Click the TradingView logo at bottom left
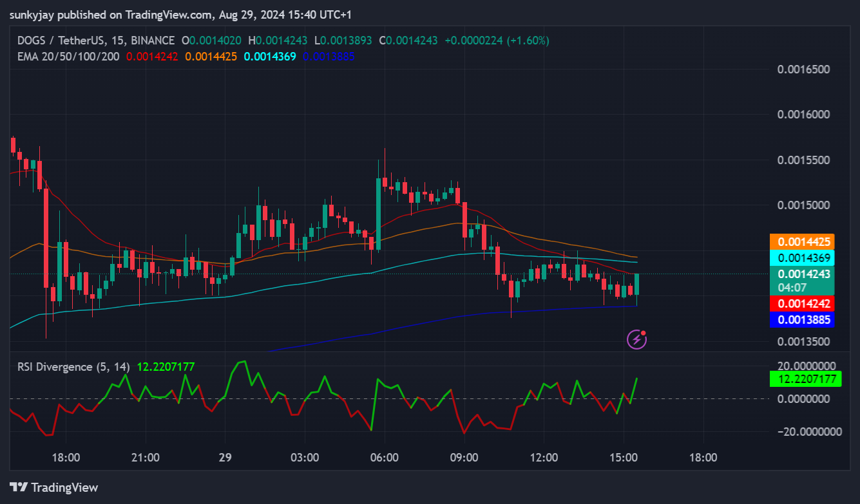Viewport: 860px width, 504px height. pos(53,487)
